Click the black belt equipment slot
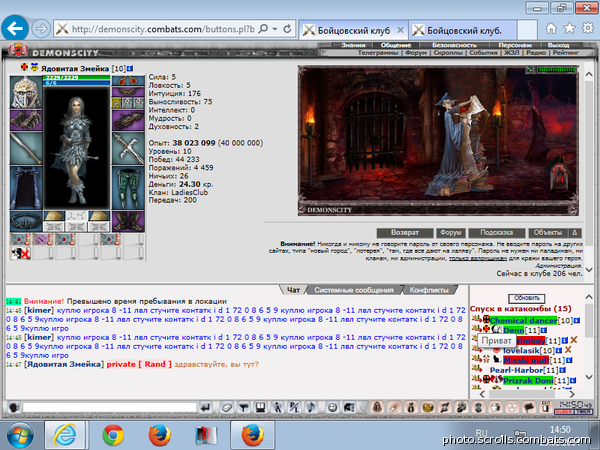 coord(26,221)
